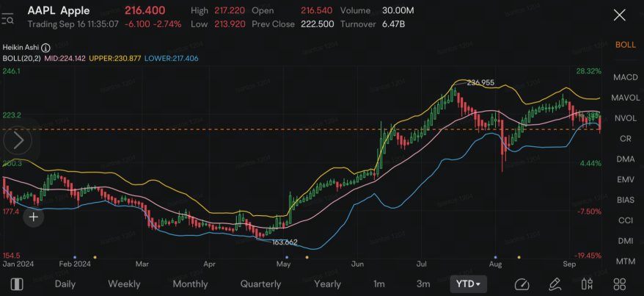The image size is (644, 296).
Task: Click the 28.32% percentage axis label
Action: 589,71
